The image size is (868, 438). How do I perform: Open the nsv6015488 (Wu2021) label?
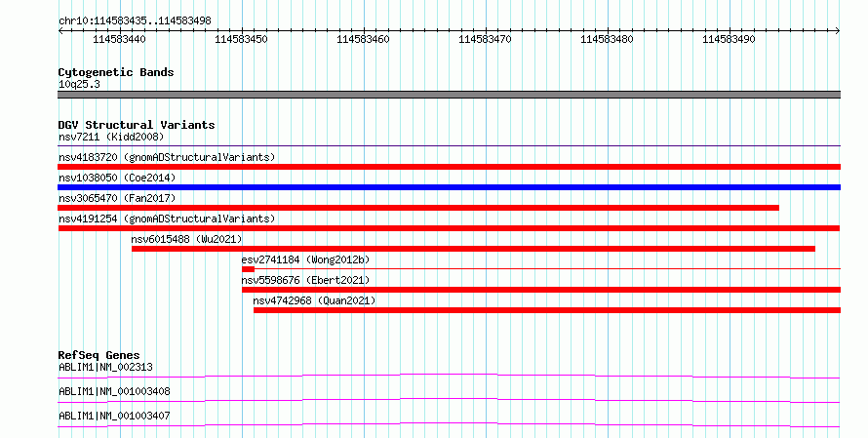pos(186,239)
